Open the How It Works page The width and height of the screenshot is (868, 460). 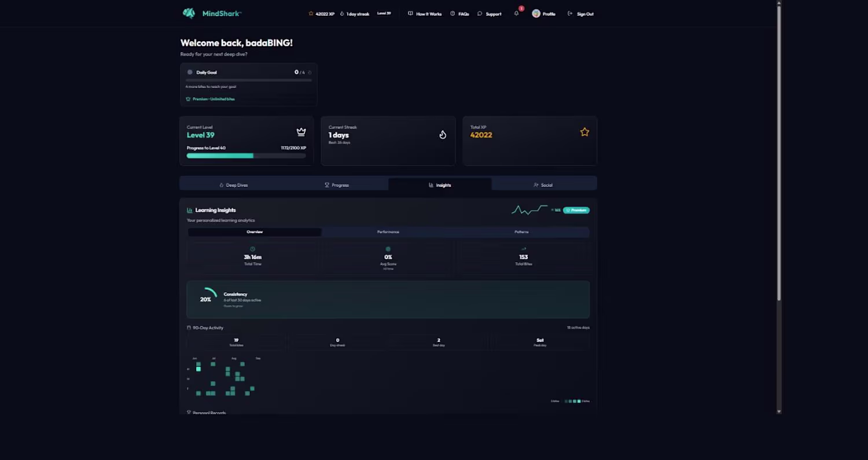425,14
